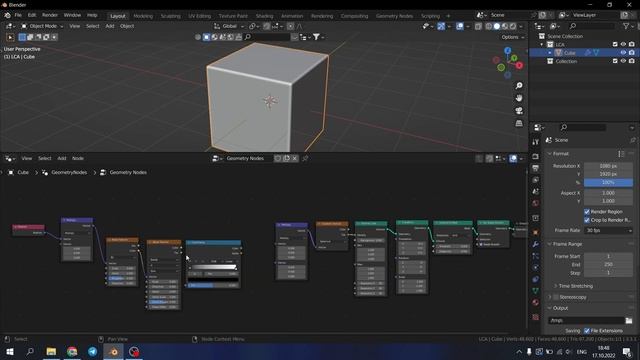Open the viewport Options dropdown
Screen dimensions: 640x360
pyautogui.click(x=512, y=37)
